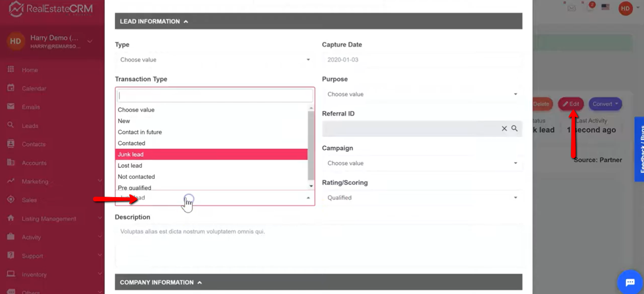The image size is (644, 294).
Task: Click the Leads search sidebar icon
Action: coord(11,125)
